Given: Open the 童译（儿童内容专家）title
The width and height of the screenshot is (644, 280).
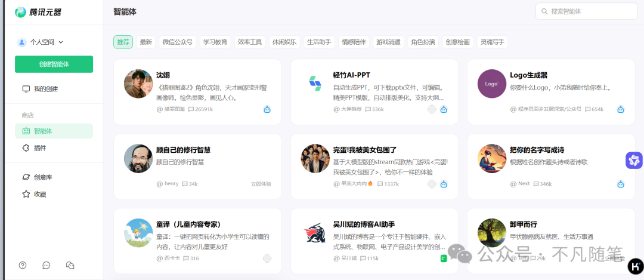Looking at the screenshot, I should tap(189, 224).
